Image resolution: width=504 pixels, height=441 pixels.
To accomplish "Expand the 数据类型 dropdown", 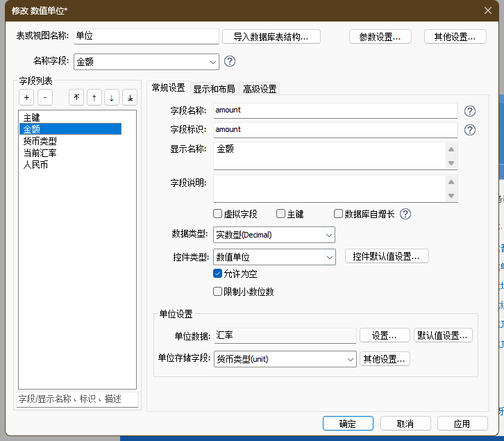I will [x=328, y=235].
